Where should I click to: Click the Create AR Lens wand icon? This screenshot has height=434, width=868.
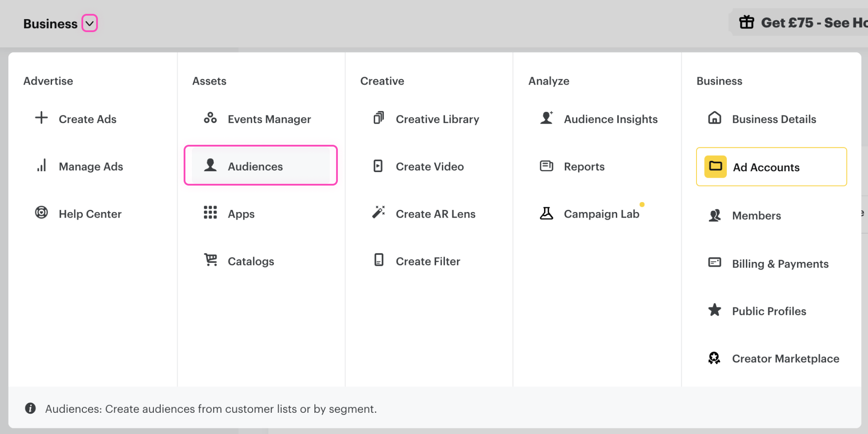coord(379,213)
